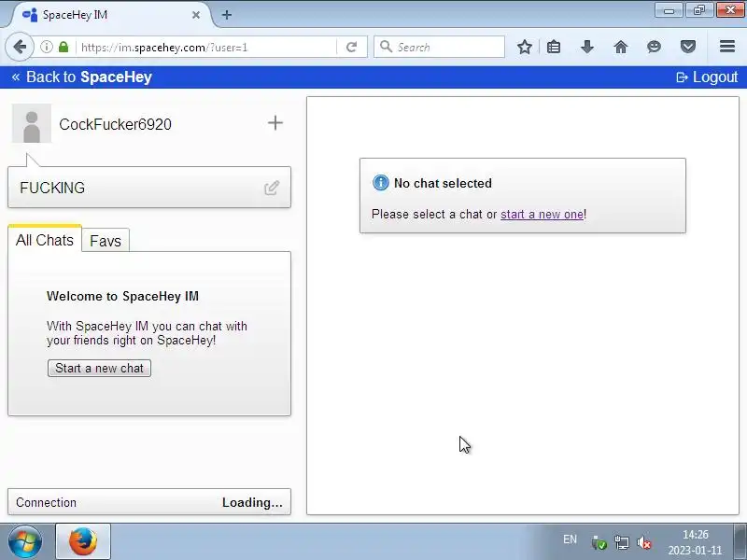Restore down the Firefox window
Image resolution: width=747 pixels, height=560 pixels.
698,10
